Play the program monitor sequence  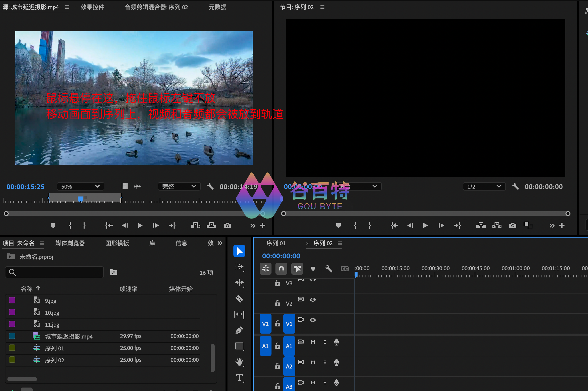(425, 226)
